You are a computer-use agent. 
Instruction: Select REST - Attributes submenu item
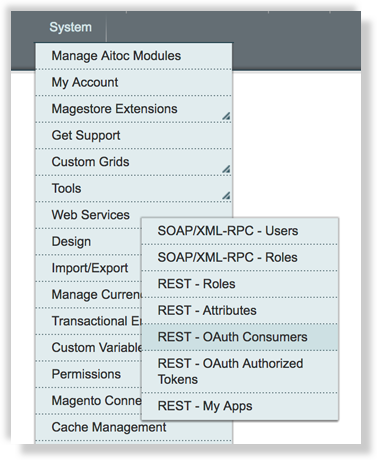pos(240,311)
